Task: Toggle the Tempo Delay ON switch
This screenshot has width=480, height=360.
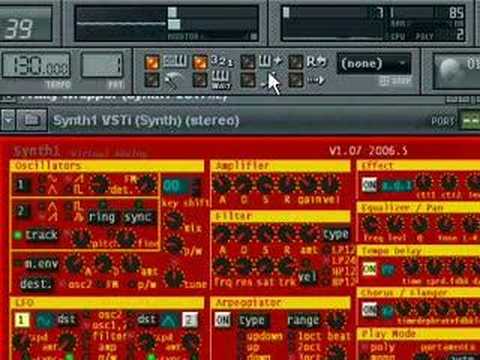Action: (x=369, y=269)
